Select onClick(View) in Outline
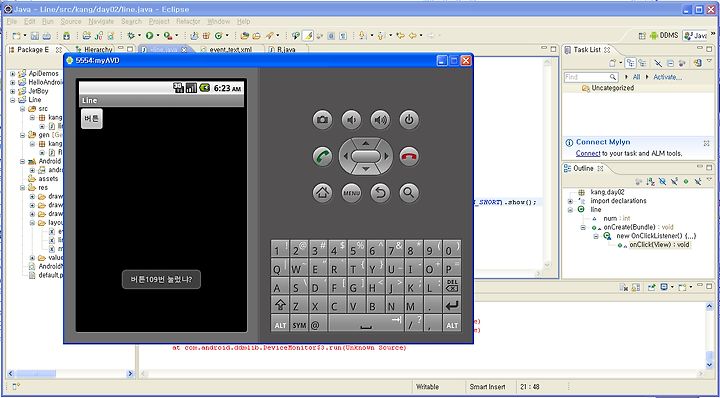 click(659, 245)
